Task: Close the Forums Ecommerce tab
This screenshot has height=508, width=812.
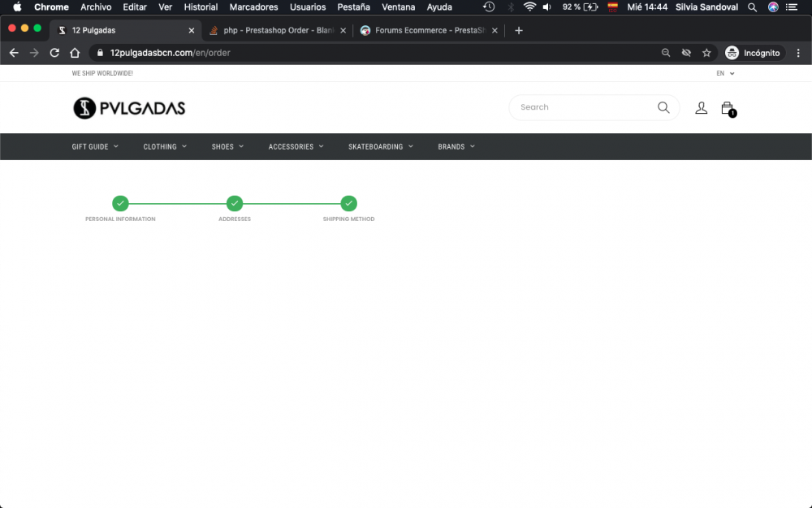Action: (495, 31)
